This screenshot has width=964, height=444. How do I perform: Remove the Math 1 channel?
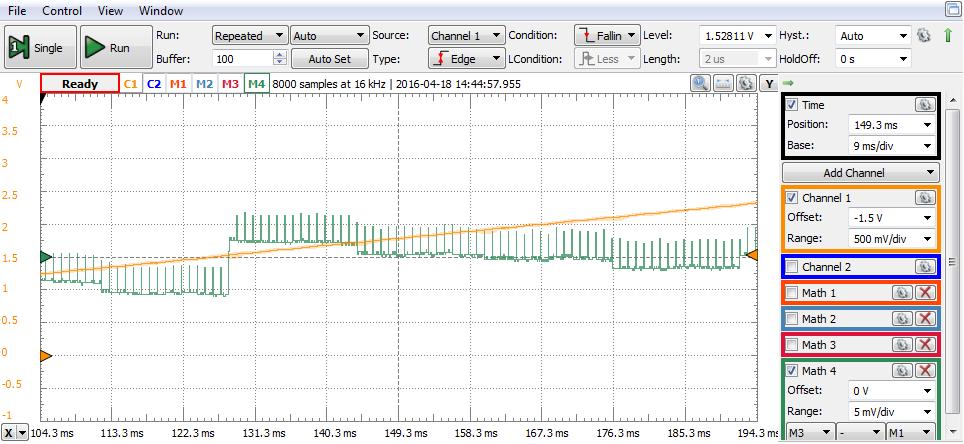tap(925, 293)
